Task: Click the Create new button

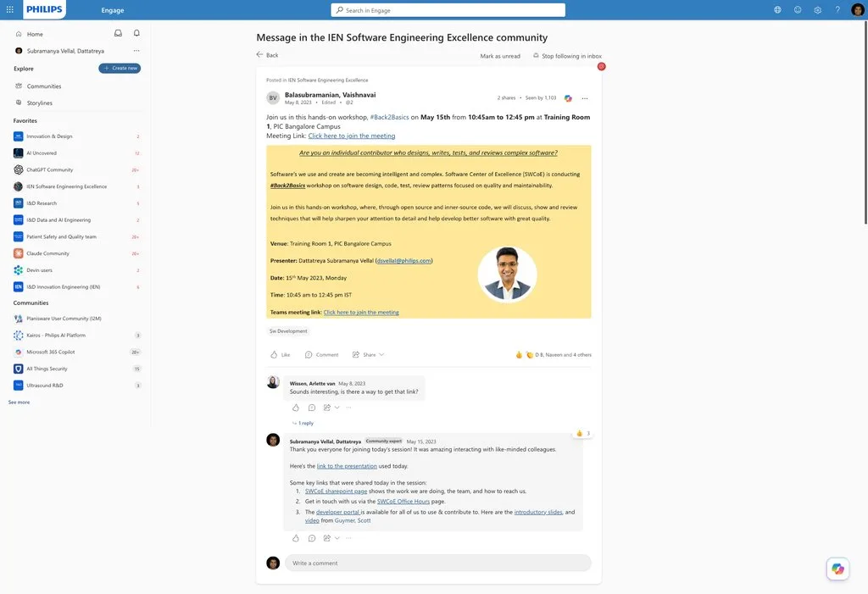Action: point(120,68)
